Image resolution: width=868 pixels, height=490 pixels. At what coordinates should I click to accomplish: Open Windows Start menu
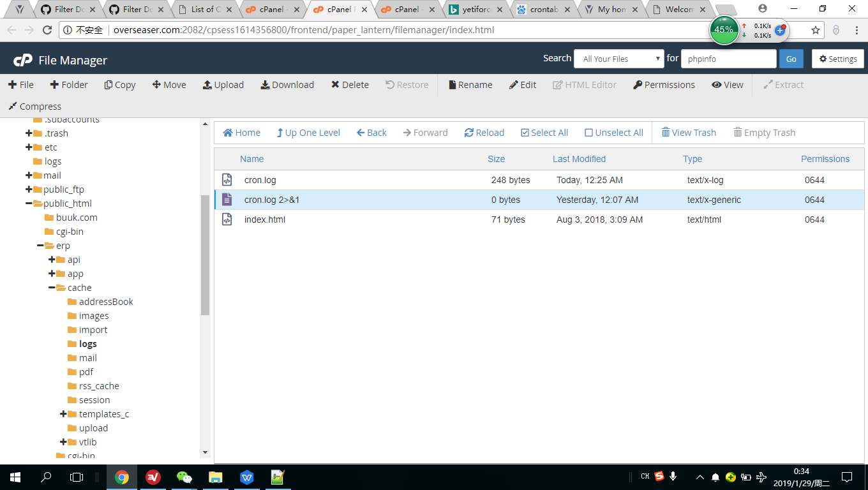point(15,477)
